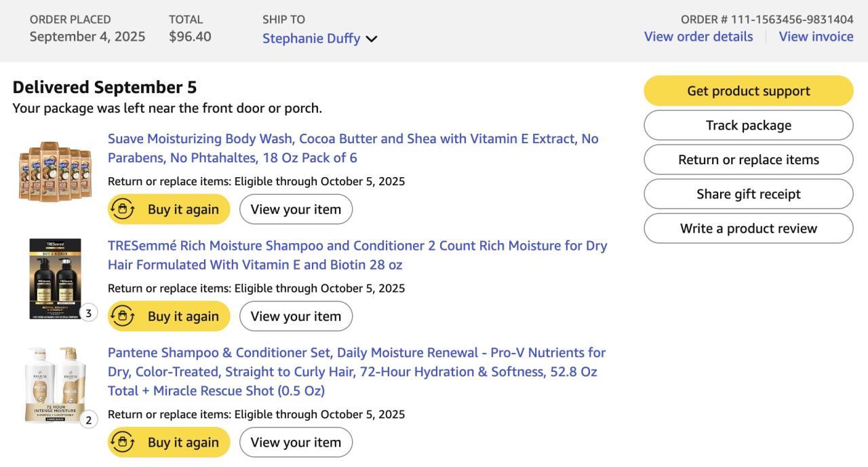This screenshot has width=868, height=467.
Task: Click the Track package button
Action: tap(748, 126)
